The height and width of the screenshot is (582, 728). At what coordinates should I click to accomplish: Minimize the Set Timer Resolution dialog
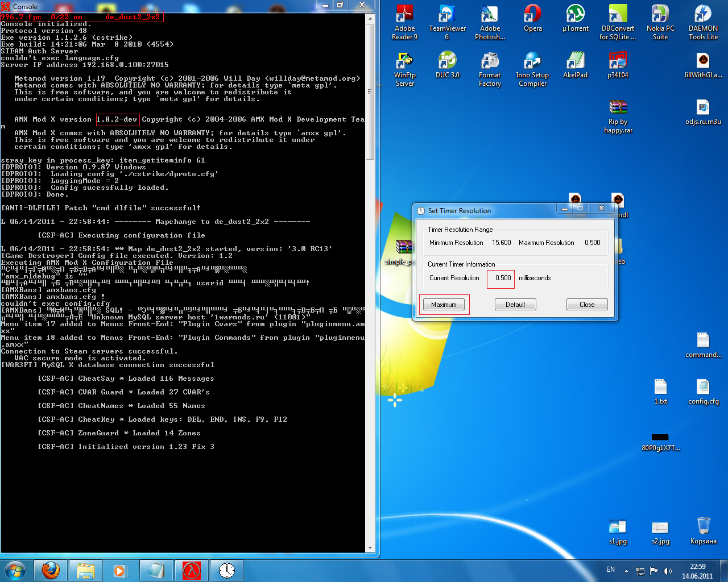[565, 209]
